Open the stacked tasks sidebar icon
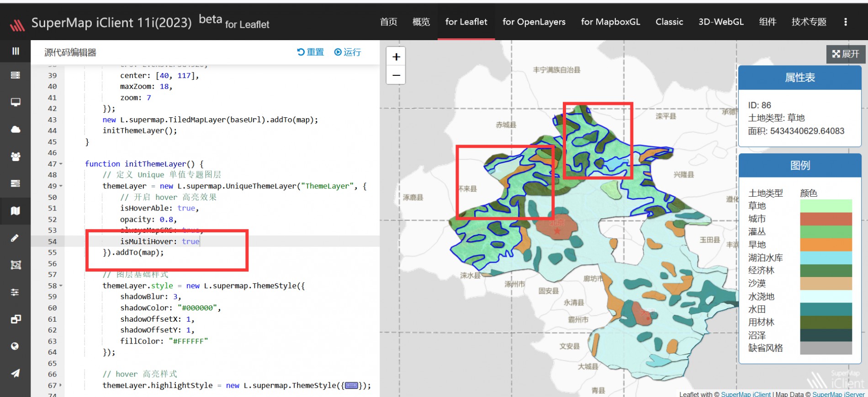 pyautogui.click(x=16, y=183)
